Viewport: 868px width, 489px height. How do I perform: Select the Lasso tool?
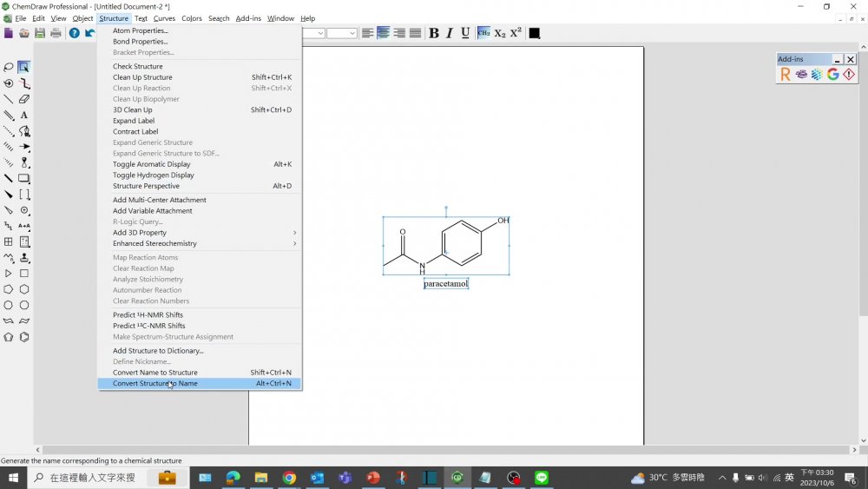click(x=8, y=67)
